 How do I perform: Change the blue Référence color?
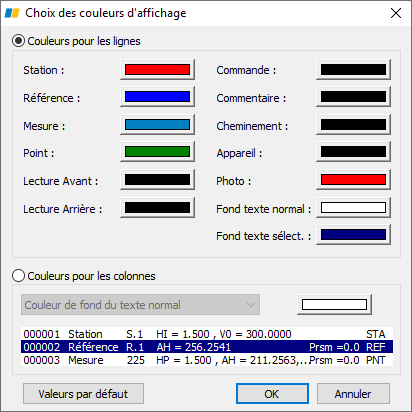(157, 97)
